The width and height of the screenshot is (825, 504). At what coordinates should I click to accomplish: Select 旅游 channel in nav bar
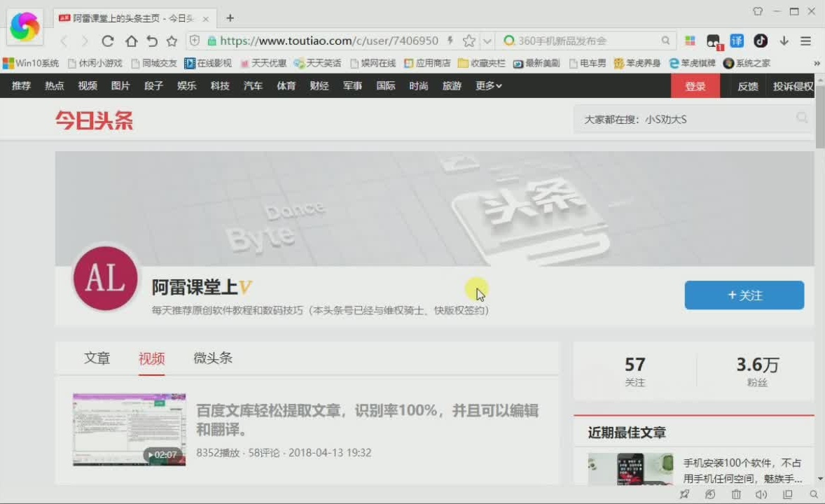[452, 86]
